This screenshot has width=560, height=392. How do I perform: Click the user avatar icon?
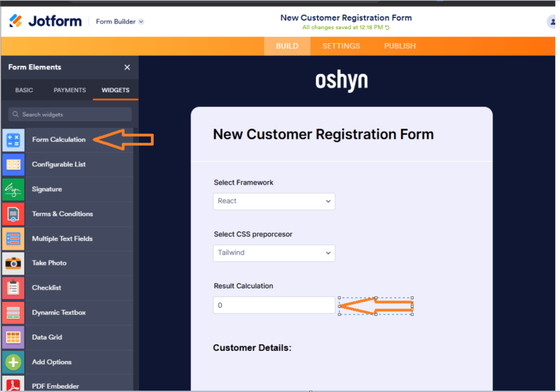pos(552,22)
